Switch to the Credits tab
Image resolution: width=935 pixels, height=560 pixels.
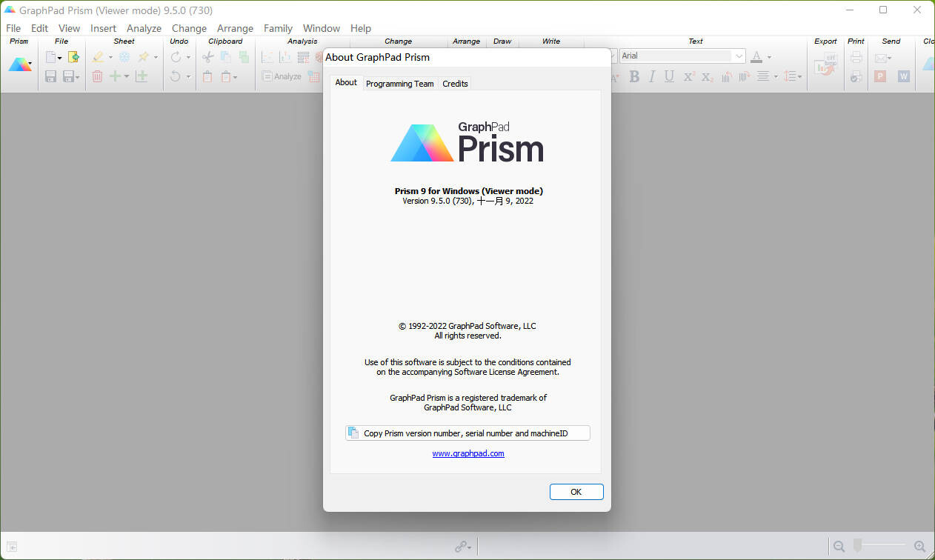click(455, 84)
